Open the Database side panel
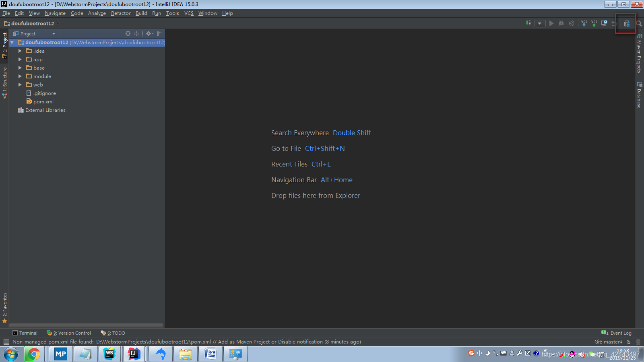This screenshot has width=644, height=362. pyautogui.click(x=639, y=95)
